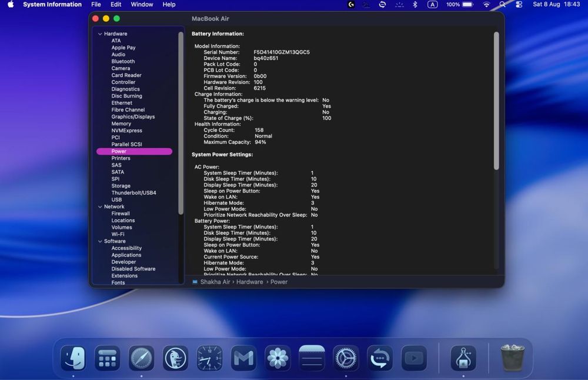Select USB in the sidebar

click(116, 199)
